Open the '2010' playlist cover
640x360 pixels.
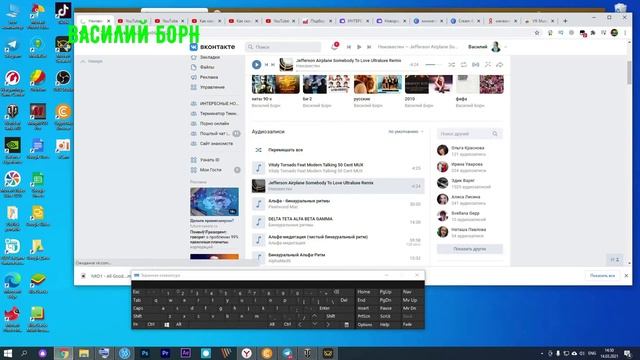point(429,84)
